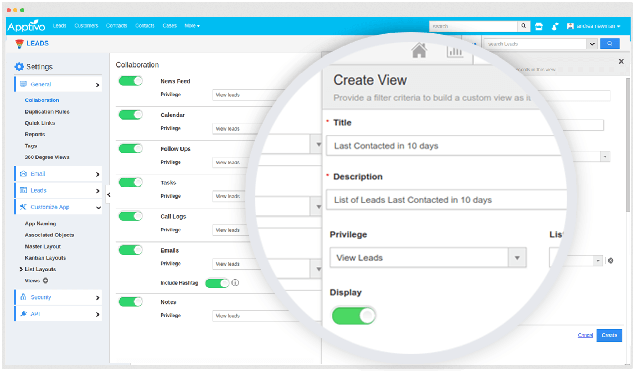
Task: Open the app store icon in header
Action: point(539,26)
